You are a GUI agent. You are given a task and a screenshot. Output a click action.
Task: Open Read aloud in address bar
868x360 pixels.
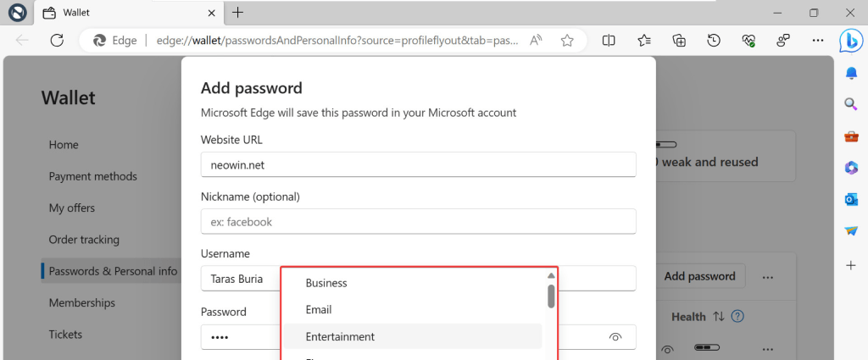click(536, 41)
